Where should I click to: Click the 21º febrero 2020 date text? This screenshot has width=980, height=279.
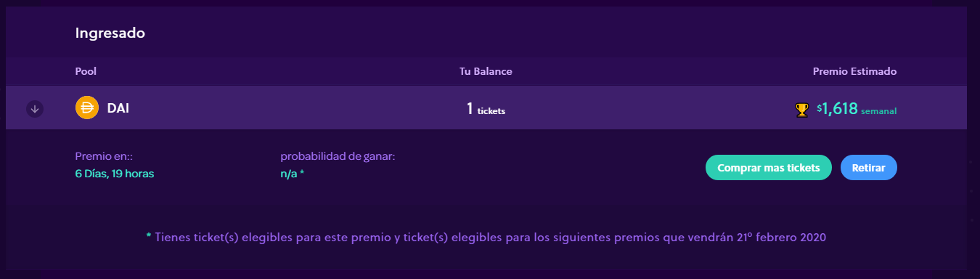[x=780, y=237]
